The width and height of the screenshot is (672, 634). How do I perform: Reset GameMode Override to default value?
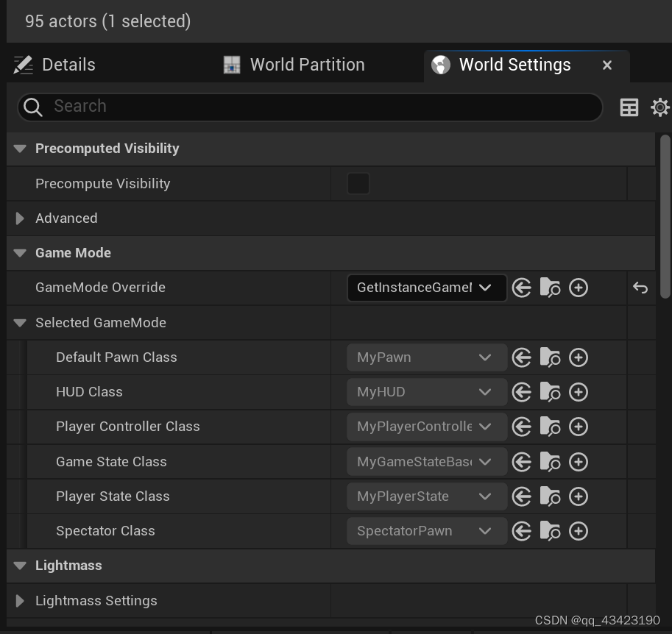[x=640, y=288]
